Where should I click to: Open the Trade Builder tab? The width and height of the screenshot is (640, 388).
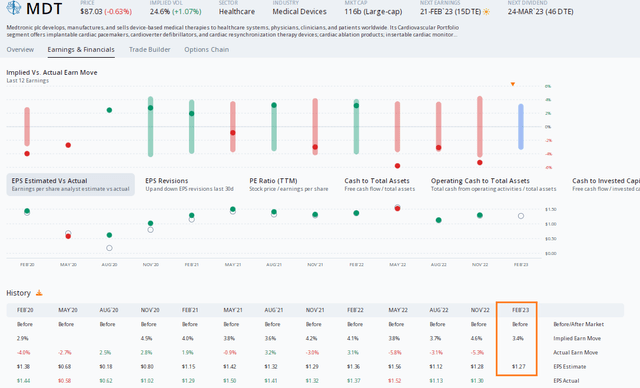[149, 49]
